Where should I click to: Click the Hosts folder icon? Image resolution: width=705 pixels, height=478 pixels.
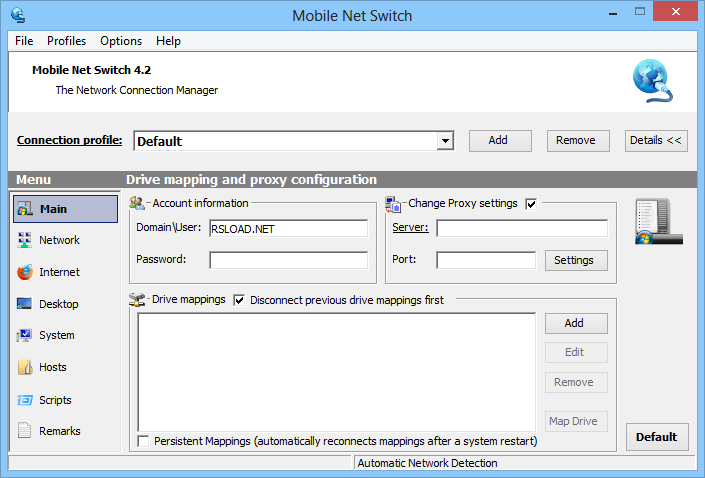point(25,367)
